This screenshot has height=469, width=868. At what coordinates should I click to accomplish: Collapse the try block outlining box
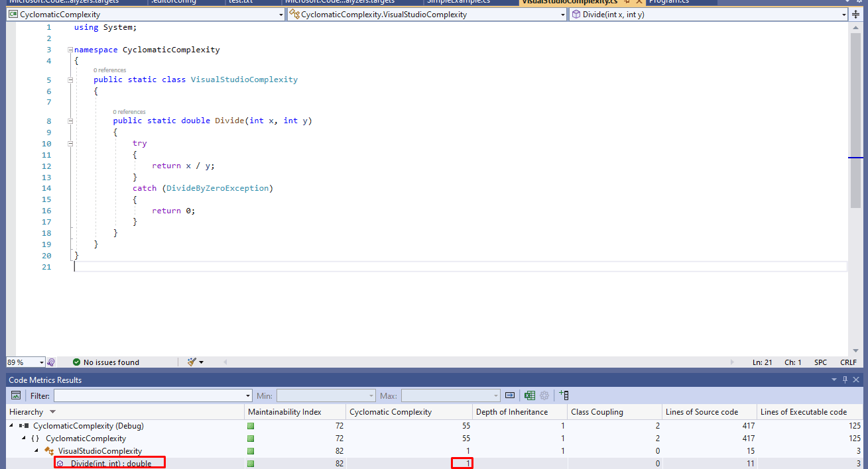tap(70, 144)
